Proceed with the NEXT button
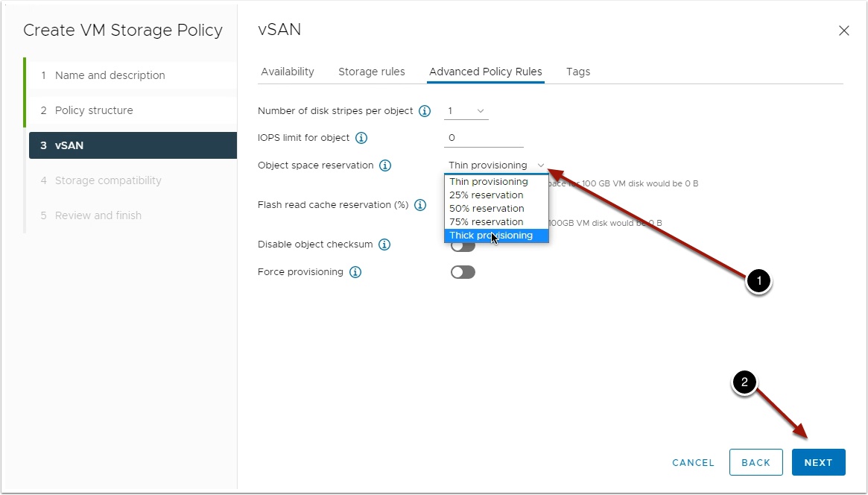Image resolution: width=868 pixels, height=495 pixels. click(819, 462)
